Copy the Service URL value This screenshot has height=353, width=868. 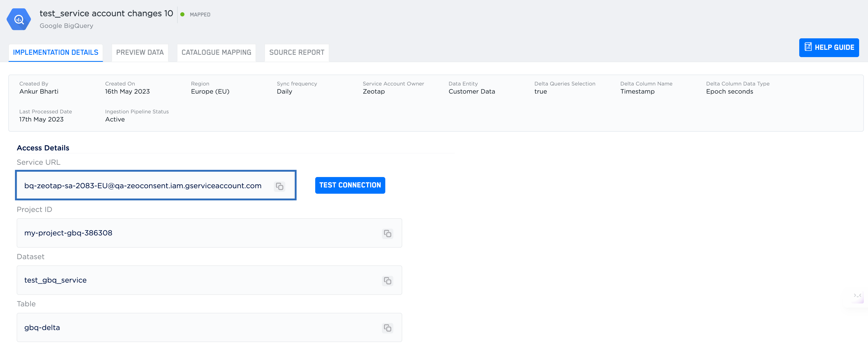click(x=279, y=186)
